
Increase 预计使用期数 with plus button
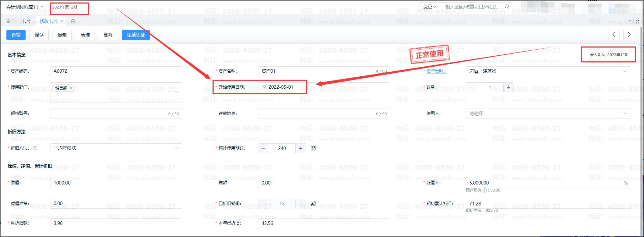(301, 148)
